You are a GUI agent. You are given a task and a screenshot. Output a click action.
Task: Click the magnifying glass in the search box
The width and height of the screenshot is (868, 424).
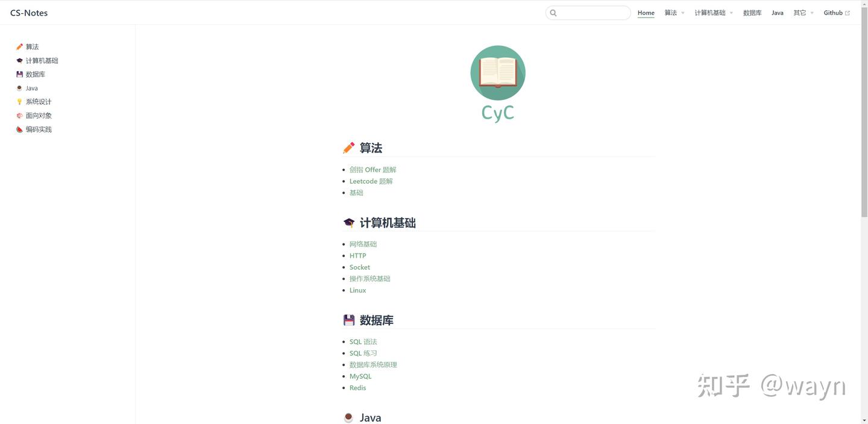click(553, 13)
